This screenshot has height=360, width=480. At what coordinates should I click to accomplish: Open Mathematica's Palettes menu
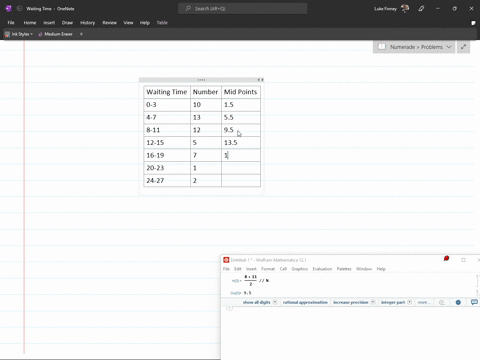click(344, 269)
